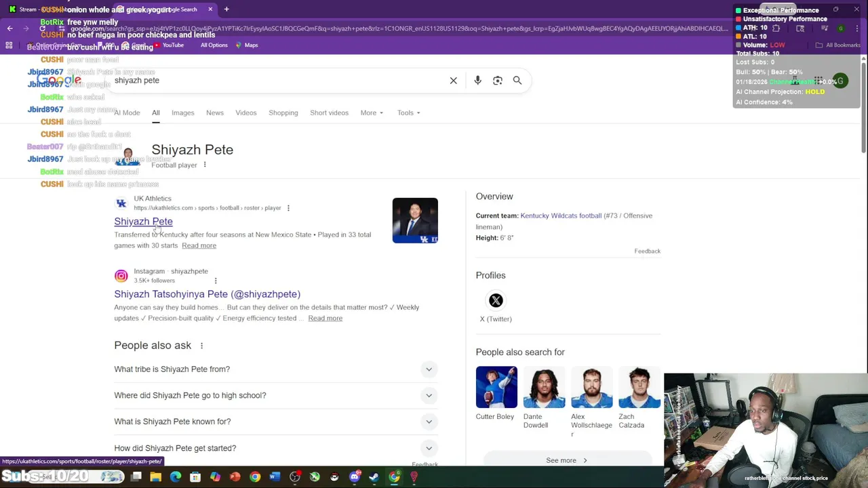Open the Shiyazh Pete UK Athletics link

click(x=143, y=222)
